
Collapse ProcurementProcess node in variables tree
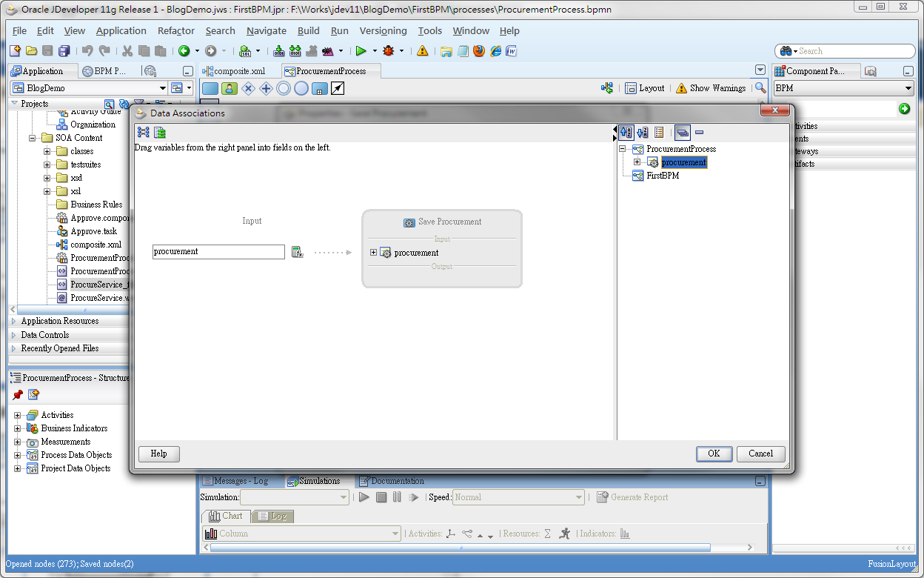coord(622,149)
